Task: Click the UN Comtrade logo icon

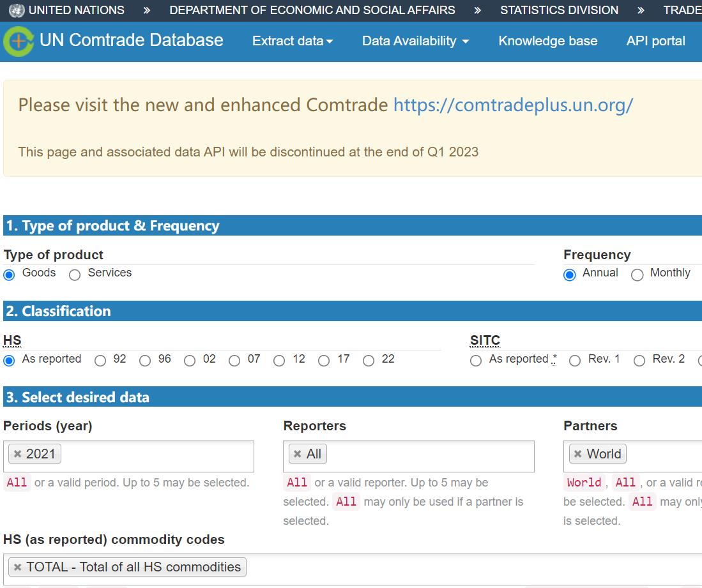Action: [x=19, y=41]
